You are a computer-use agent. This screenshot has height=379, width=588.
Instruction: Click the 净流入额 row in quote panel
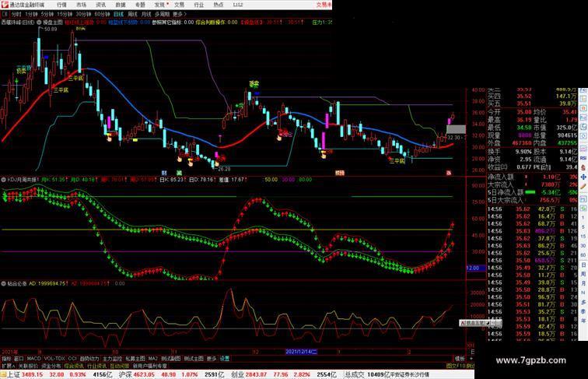pyautogui.click(x=533, y=177)
